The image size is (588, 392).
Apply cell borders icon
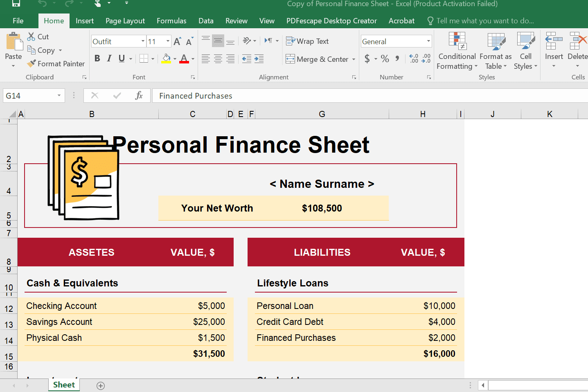[144, 59]
